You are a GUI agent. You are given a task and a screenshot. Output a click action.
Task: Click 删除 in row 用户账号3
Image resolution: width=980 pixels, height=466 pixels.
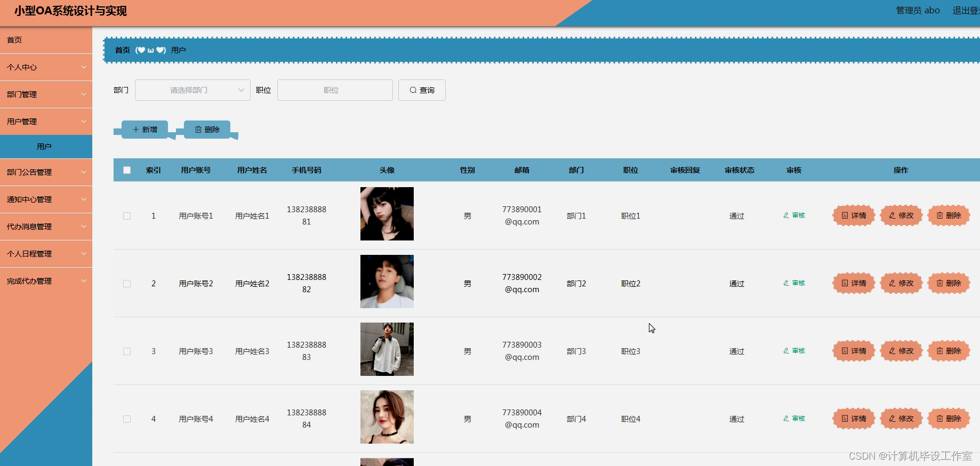point(949,351)
